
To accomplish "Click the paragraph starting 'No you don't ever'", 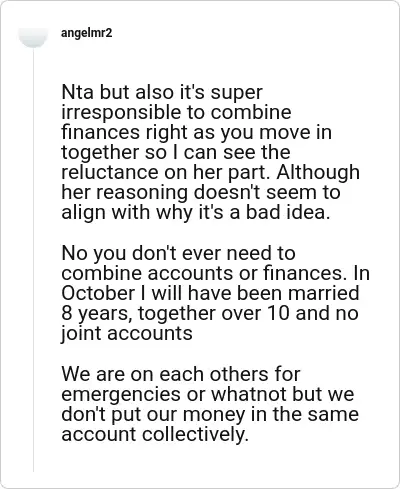I will (x=215, y=293).
